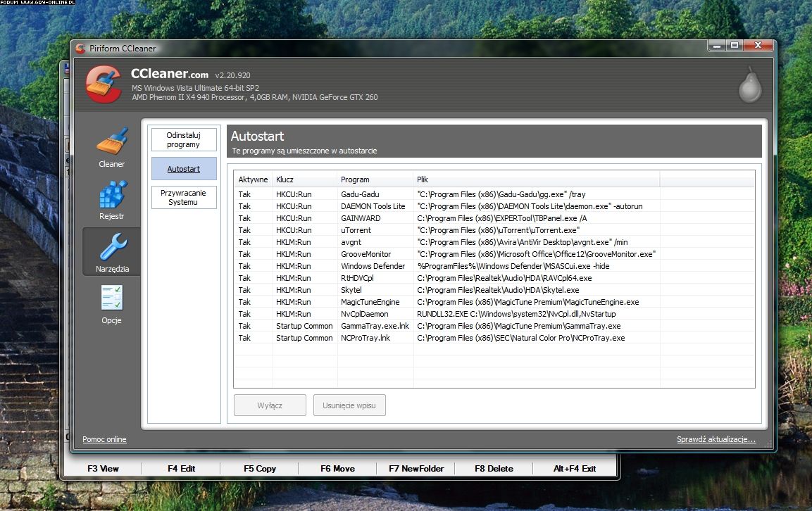Click CCleaner title bar app icon

pyautogui.click(x=80, y=48)
